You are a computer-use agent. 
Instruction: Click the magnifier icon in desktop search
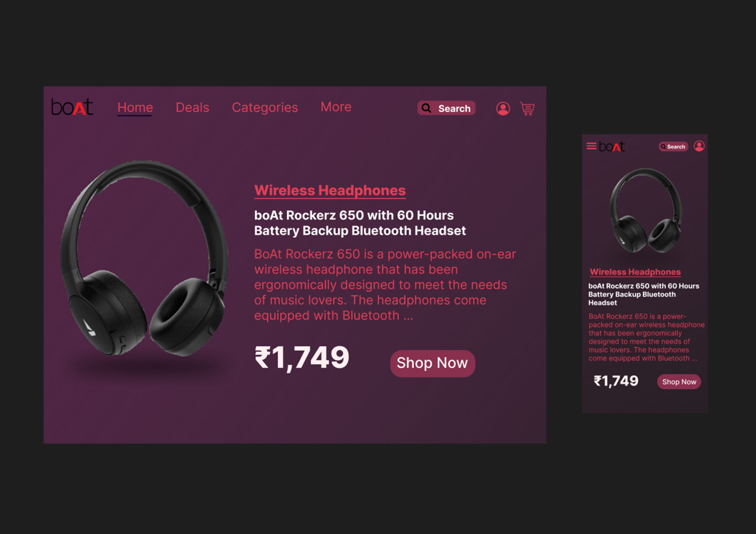tap(426, 108)
